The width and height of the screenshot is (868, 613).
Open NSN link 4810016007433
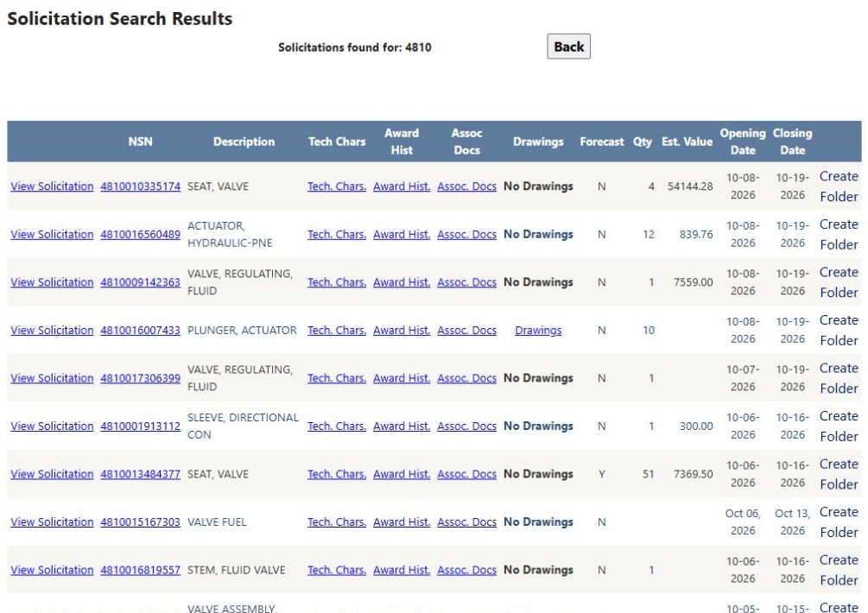coord(140,331)
